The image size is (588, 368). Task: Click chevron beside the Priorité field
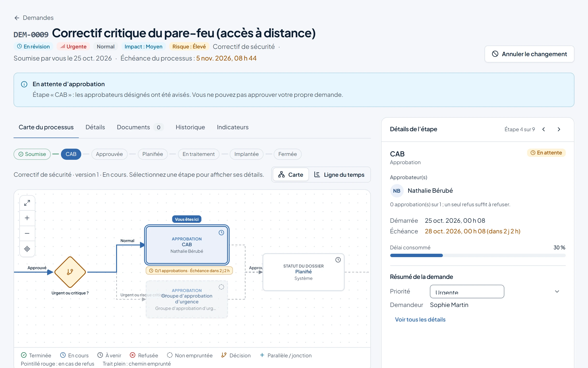click(557, 291)
